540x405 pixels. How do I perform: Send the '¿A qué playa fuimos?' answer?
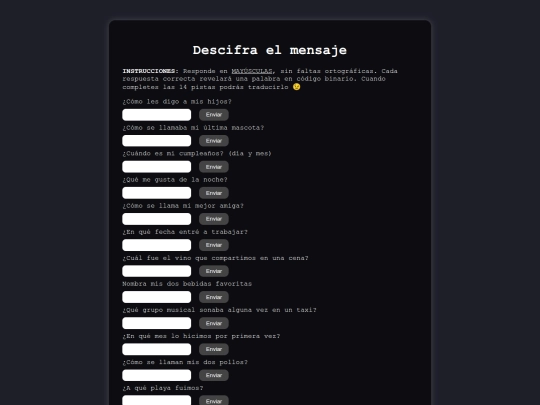(x=214, y=400)
